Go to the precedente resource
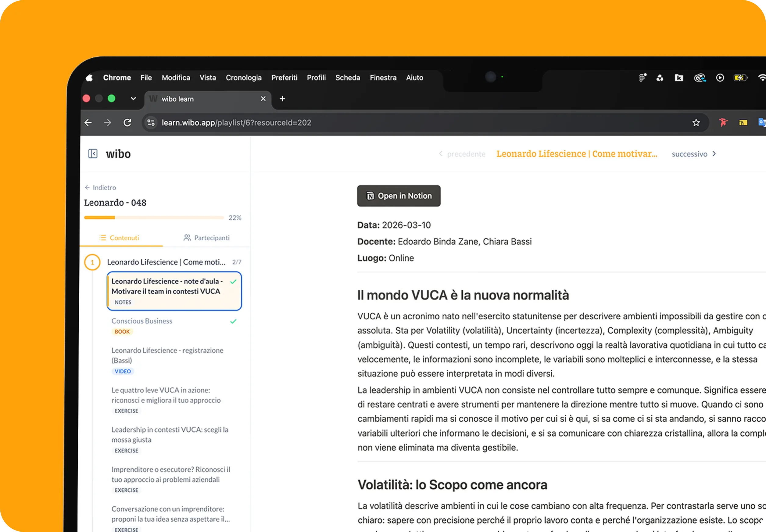The image size is (766, 532). pyautogui.click(x=462, y=154)
